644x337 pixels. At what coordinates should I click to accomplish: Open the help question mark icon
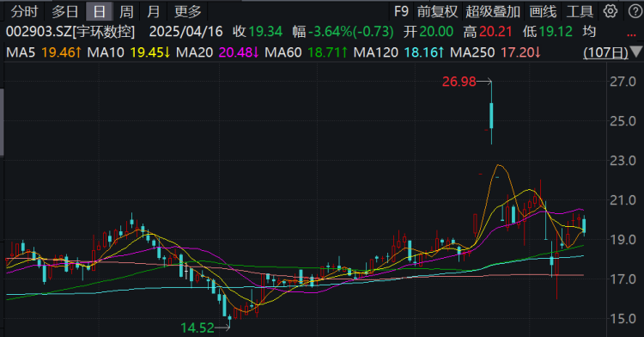635,11
